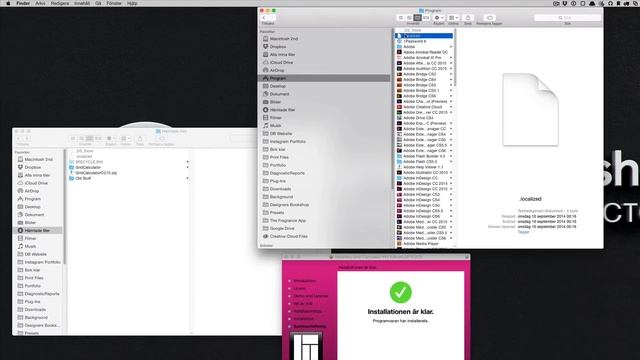
Task: Click the .localized file preview thumbnail
Action: (x=530, y=109)
